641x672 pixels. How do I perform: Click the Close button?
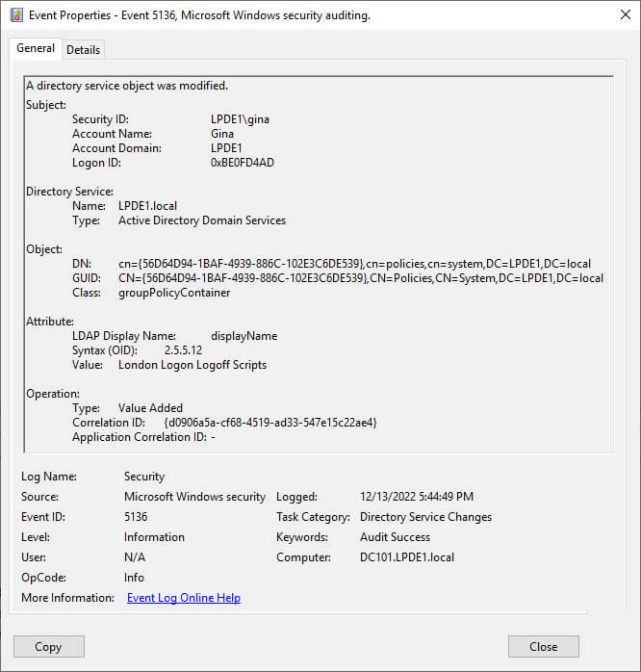tap(543, 646)
